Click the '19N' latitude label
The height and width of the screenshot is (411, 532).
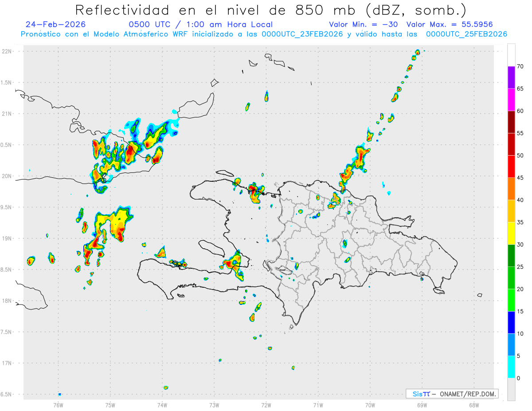pos(7,239)
